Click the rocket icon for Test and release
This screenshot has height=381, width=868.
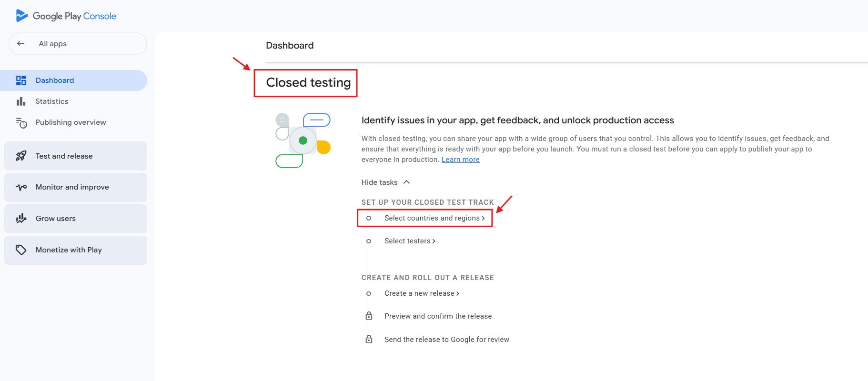click(21, 156)
